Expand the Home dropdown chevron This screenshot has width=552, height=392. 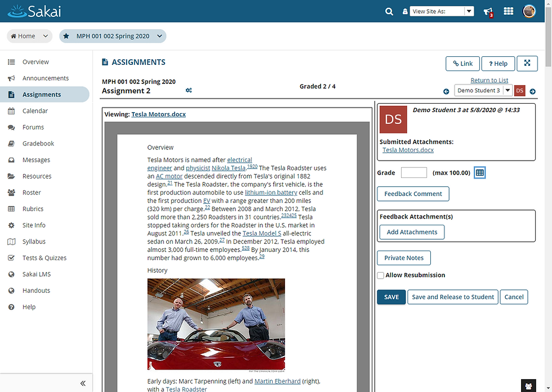[46, 36]
